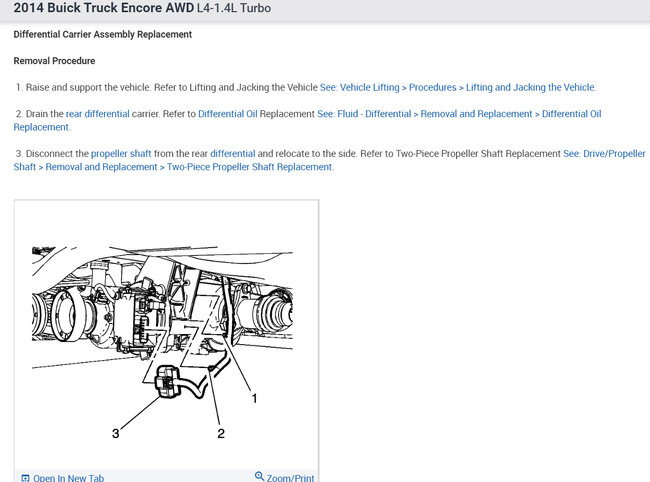This screenshot has width=650, height=482.
Task: Open the Lifting and Jacking the Vehicle link
Action: [458, 87]
